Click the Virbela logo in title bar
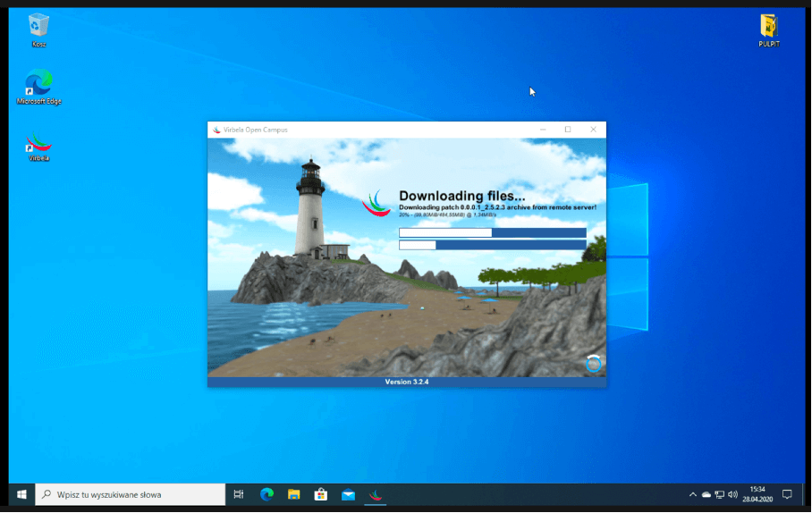This screenshot has width=812, height=513. pyautogui.click(x=216, y=130)
